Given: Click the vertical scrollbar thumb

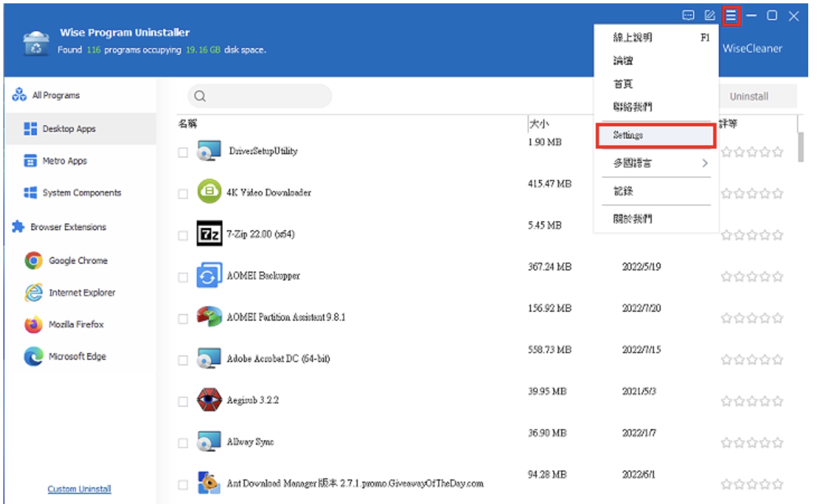Looking at the screenshot, I should pos(801,147).
